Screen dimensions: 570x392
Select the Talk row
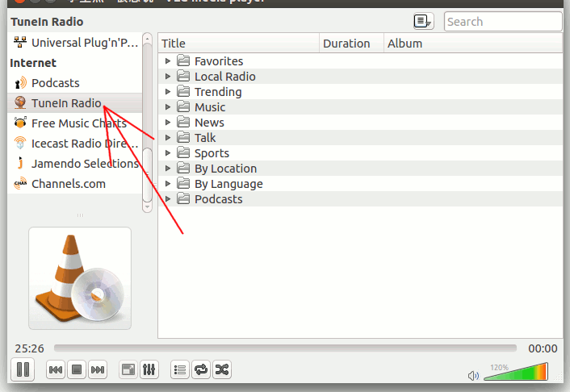click(360, 138)
